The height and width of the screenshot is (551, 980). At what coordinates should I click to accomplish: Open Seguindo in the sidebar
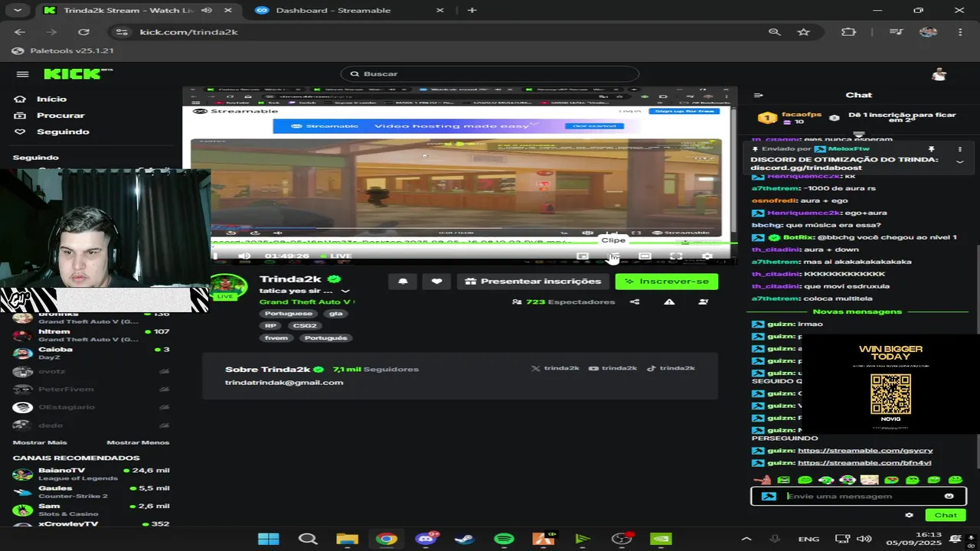(63, 132)
